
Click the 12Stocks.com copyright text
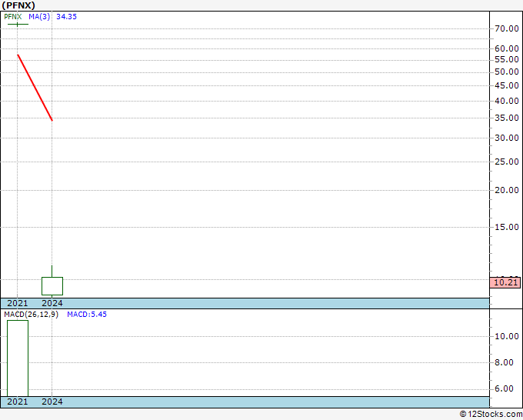pos(491,414)
